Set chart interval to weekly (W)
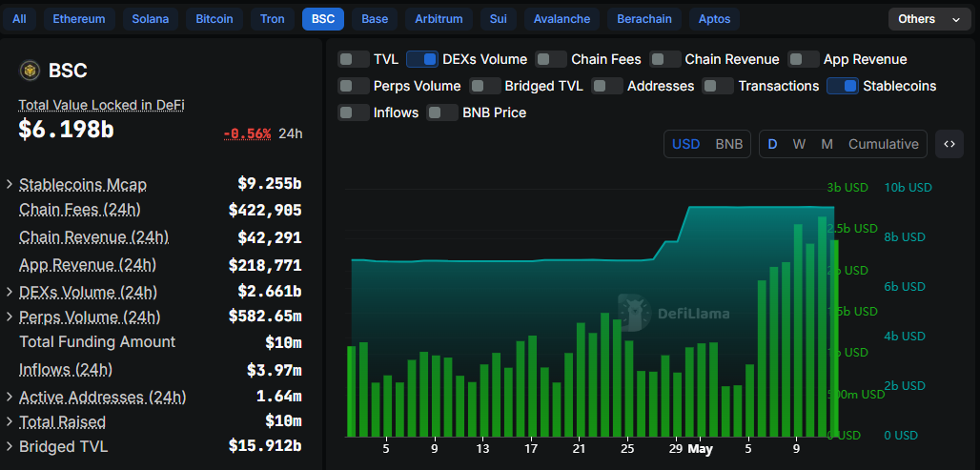Screen dimensions: 980x470 click(x=799, y=144)
